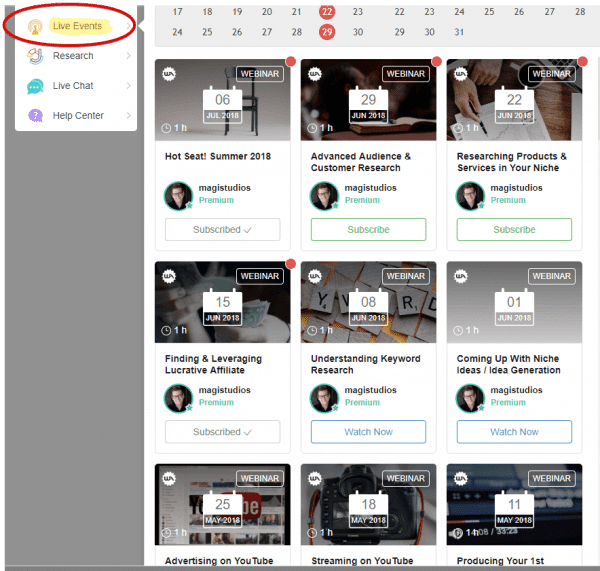Expand the Live Events submenu chevron
Image resolution: width=600 pixels, height=571 pixels.
[x=129, y=26]
